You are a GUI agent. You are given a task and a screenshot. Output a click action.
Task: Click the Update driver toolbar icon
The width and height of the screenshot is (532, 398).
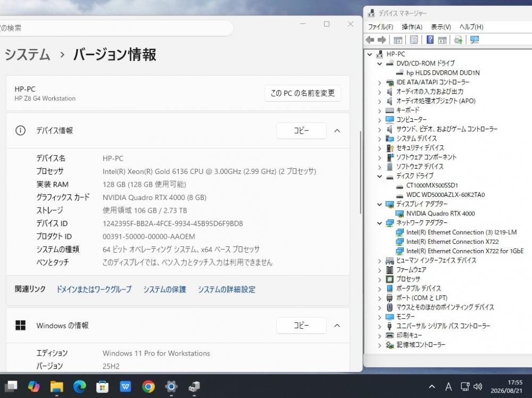coord(459,40)
